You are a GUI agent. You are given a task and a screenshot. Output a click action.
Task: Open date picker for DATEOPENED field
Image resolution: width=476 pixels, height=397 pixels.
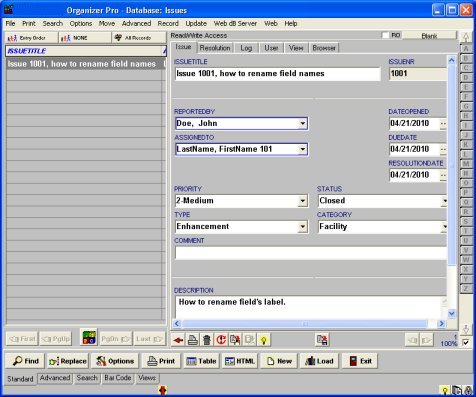click(443, 124)
